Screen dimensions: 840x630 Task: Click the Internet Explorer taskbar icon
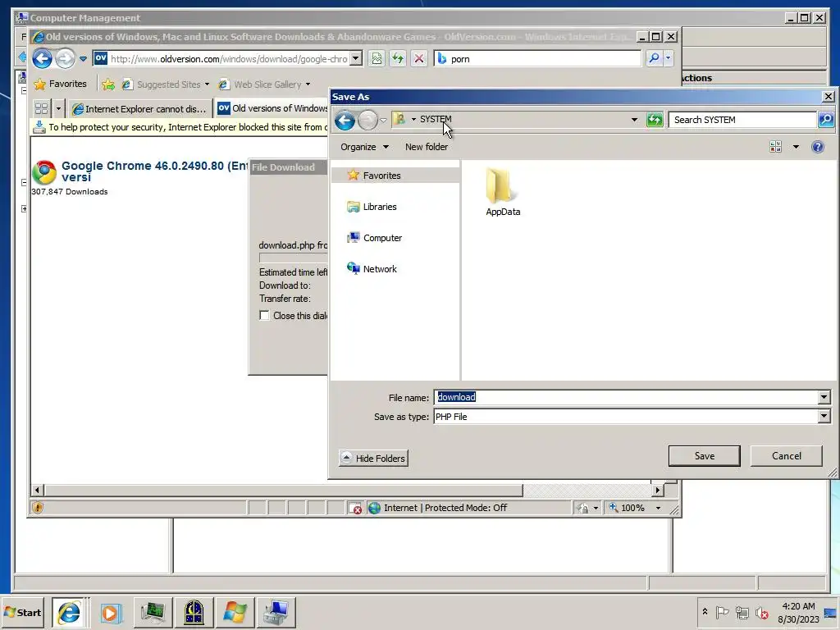pos(69,612)
